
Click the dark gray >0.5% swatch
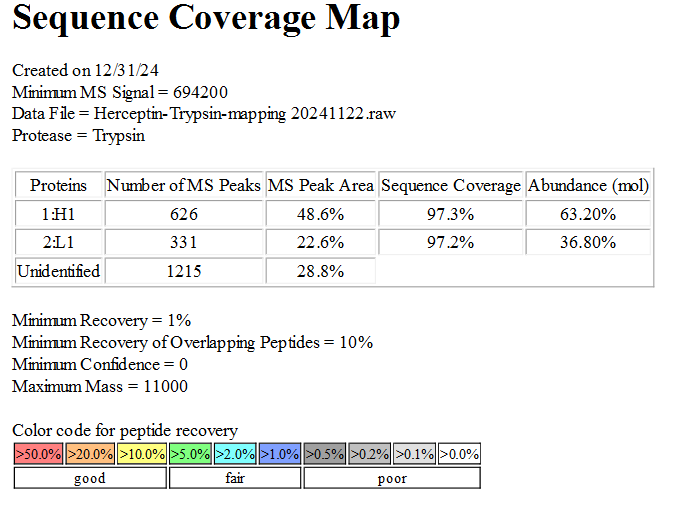(x=325, y=454)
